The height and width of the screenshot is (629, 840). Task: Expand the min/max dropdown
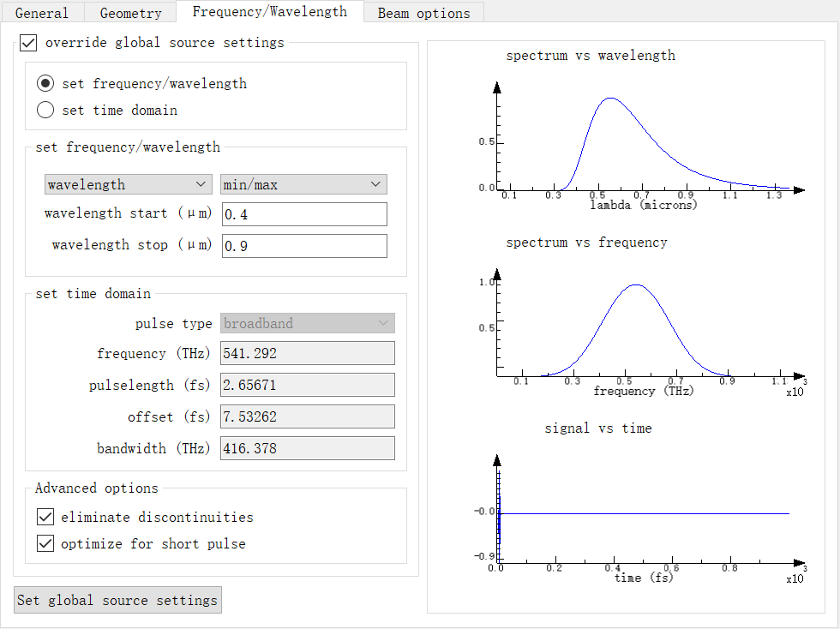click(x=303, y=184)
